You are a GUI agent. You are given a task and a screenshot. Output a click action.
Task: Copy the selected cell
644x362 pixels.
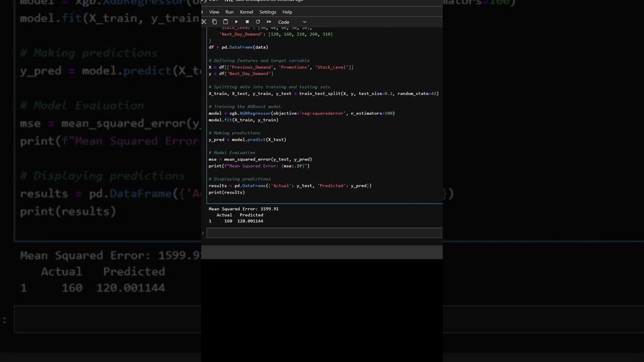coord(214,22)
